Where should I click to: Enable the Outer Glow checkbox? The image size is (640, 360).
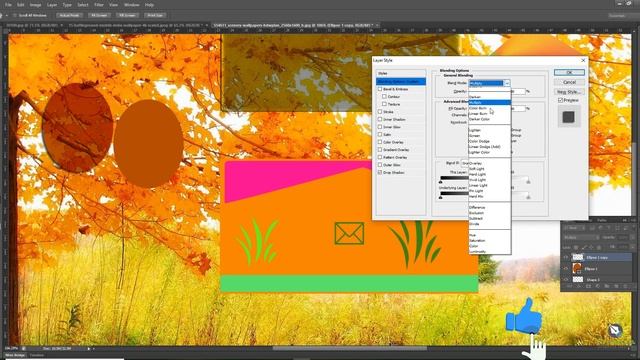(380, 165)
